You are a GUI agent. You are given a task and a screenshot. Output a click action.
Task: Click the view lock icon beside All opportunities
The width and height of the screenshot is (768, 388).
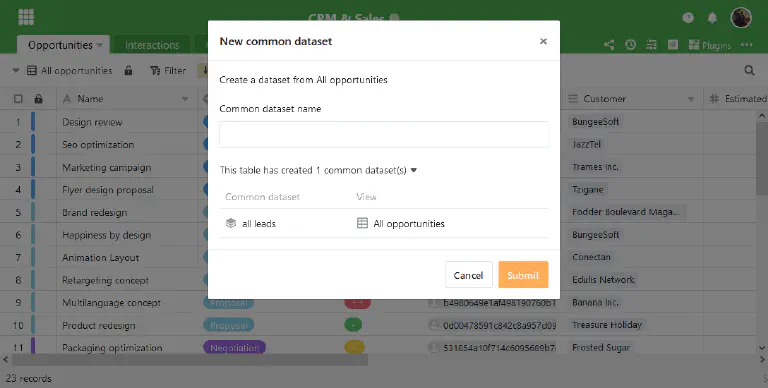tap(128, 71)
